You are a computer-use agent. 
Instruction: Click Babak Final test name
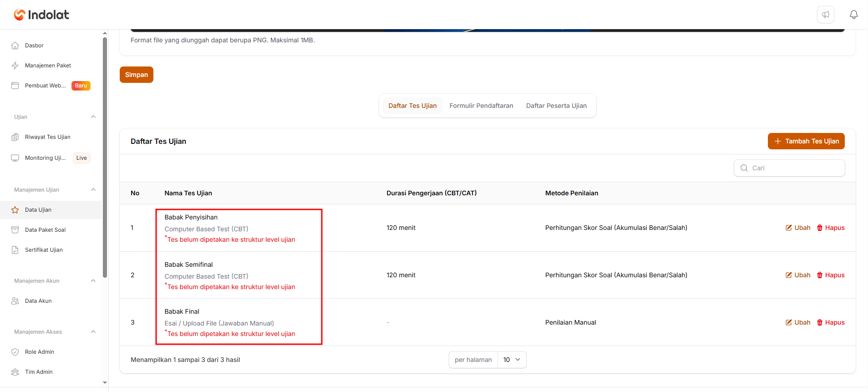click(182, 311)
